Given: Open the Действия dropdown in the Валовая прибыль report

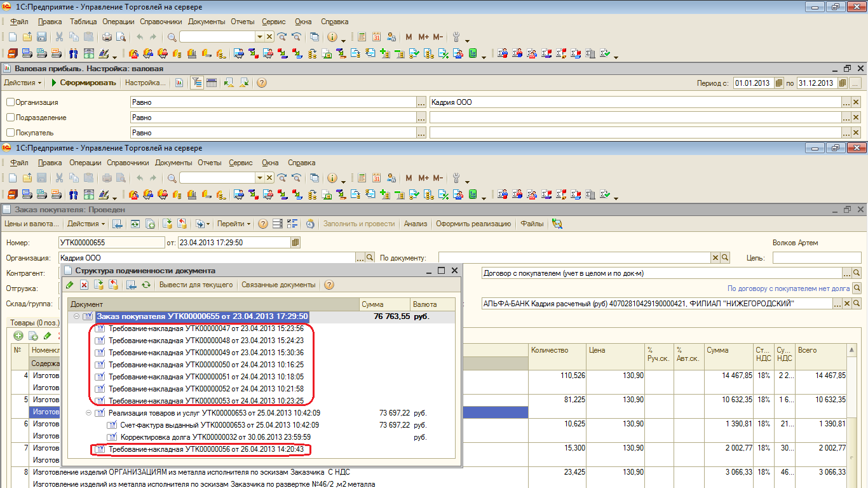Looking at the screenshot, I should [23, 83].
